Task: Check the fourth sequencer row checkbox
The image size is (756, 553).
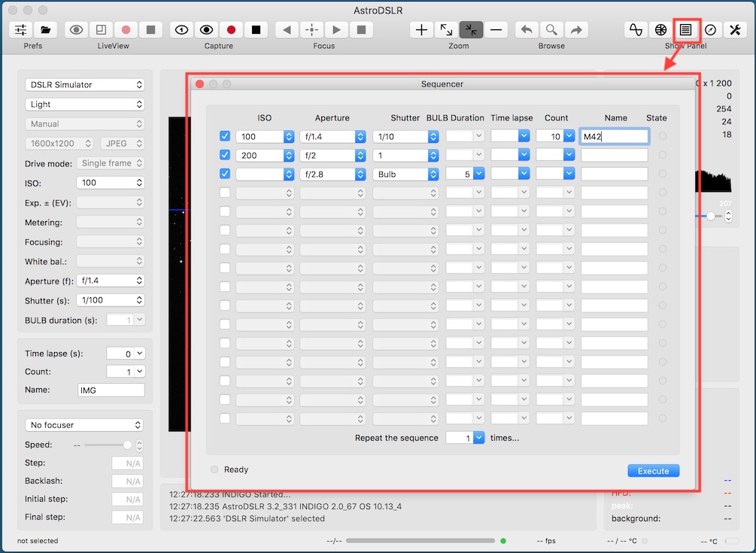Action: [225, 193]
